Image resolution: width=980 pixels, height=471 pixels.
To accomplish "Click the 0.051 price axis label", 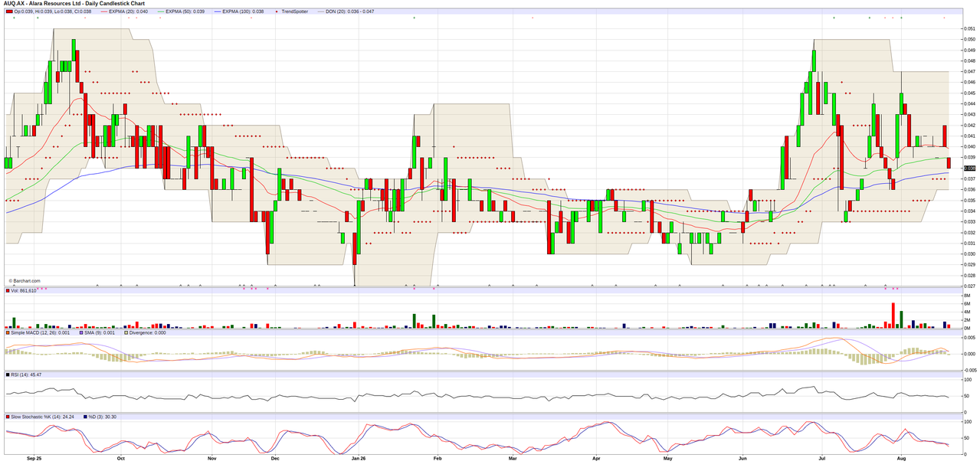I will click(970, 28).
